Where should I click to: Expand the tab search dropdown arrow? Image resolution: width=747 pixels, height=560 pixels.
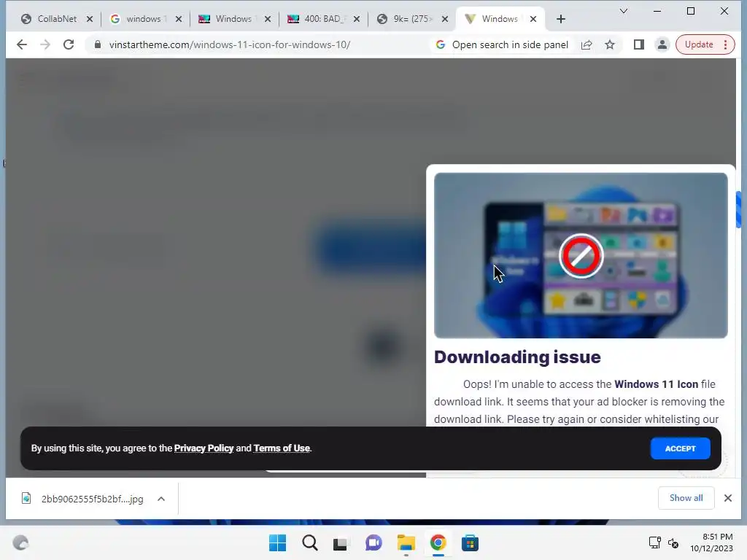click(623, 11)
